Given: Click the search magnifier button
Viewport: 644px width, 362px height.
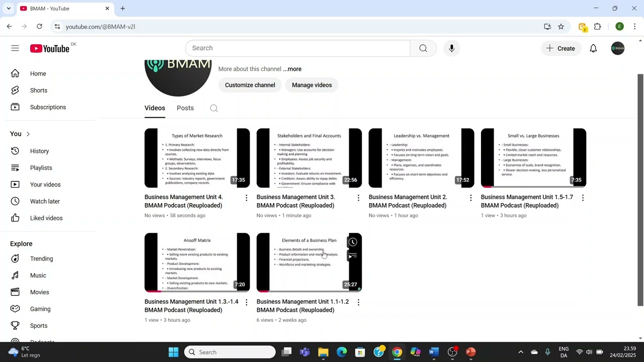Looking at the screenshot, I should click(x=423, y=48).
